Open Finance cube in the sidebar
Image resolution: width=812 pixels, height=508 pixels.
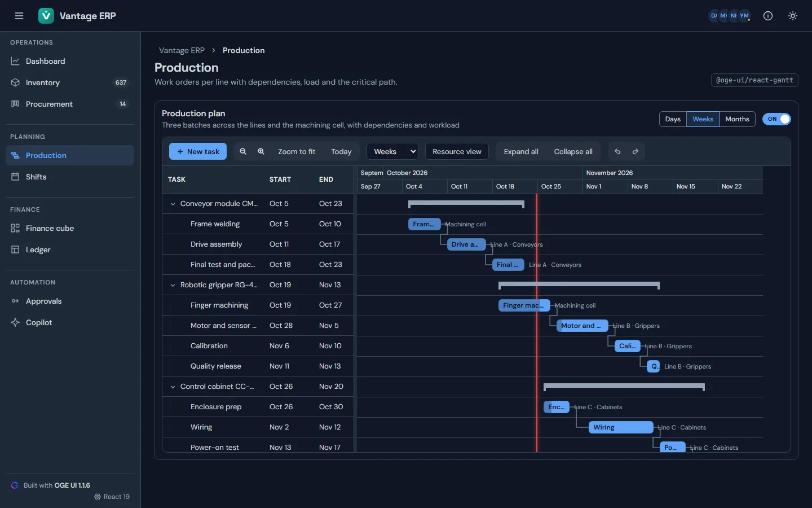pyautogui.click(x=70, y=228)
